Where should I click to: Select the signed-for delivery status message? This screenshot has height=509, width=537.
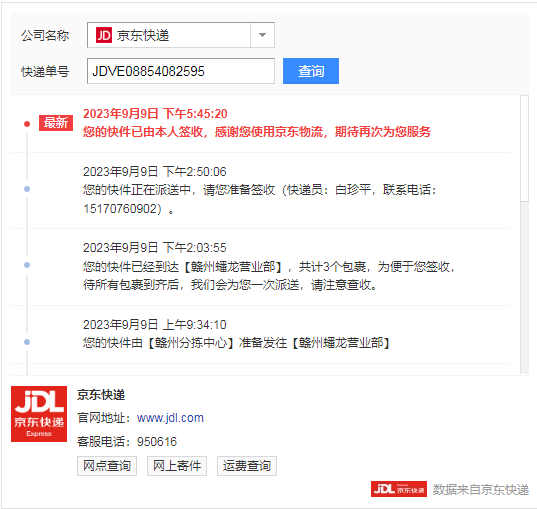(x=257, y=132)
